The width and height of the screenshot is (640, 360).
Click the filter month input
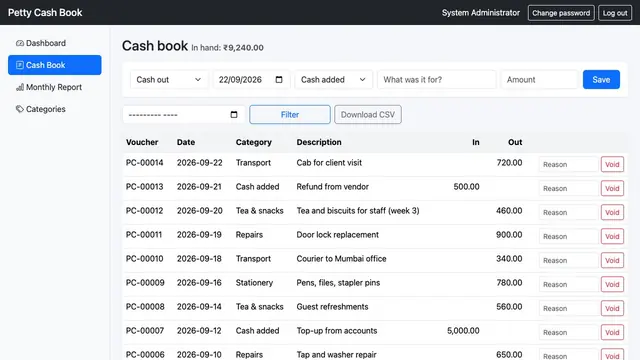pos(184,115)
